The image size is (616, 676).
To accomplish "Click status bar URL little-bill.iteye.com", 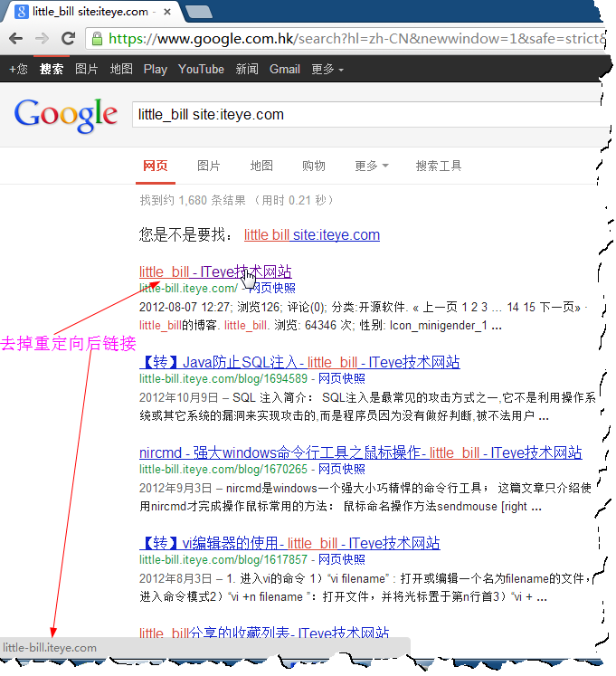I will [x=50, y=648].
